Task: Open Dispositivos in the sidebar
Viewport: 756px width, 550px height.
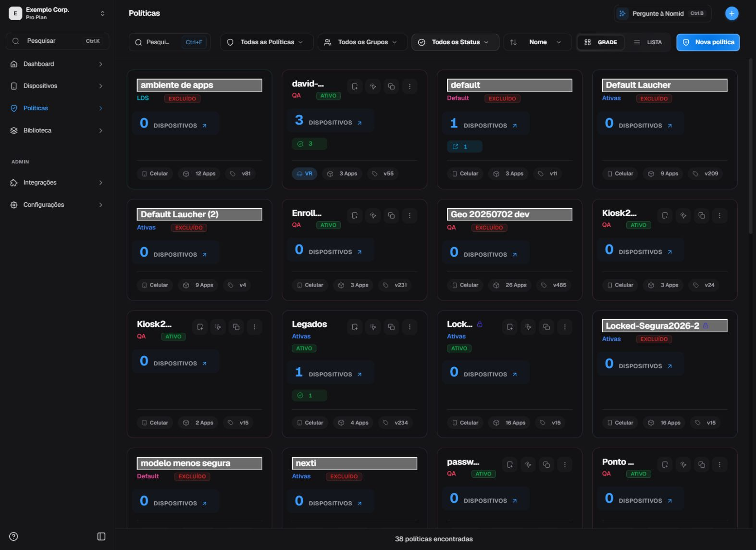Action: [57, 86]
